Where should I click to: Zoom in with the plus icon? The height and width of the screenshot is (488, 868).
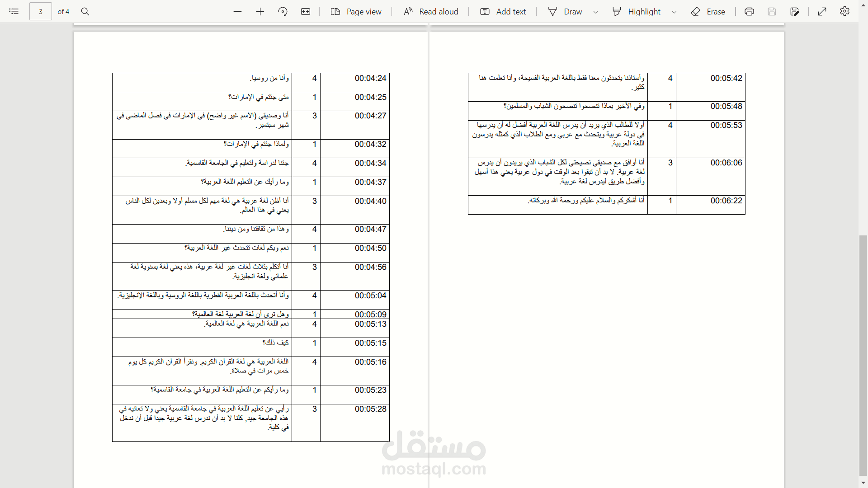pyautogui.click(x=260, y=12)
